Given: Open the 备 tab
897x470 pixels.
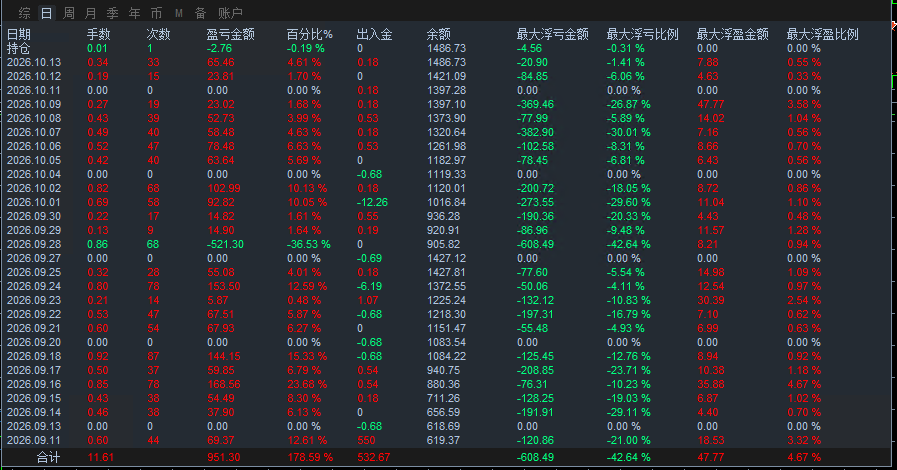Looking at the screenshot, I should click(200, 13).
